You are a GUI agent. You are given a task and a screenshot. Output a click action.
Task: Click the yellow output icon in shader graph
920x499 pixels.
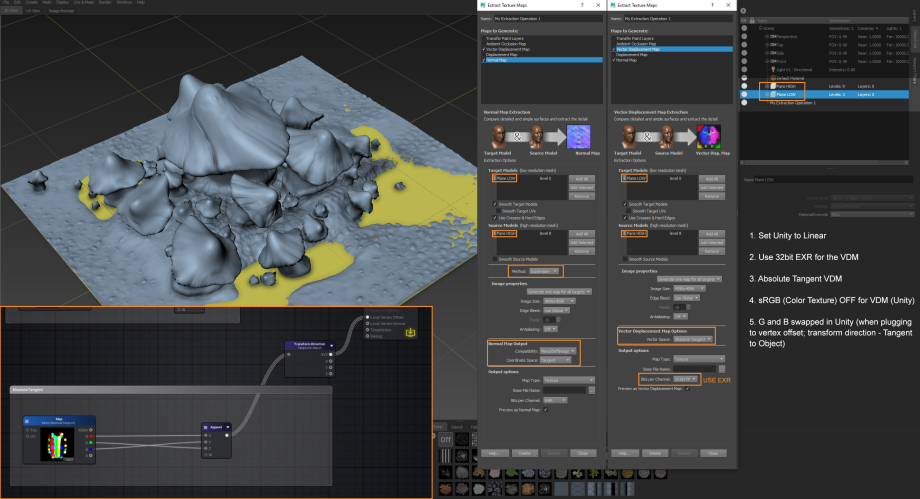point(411,332)
